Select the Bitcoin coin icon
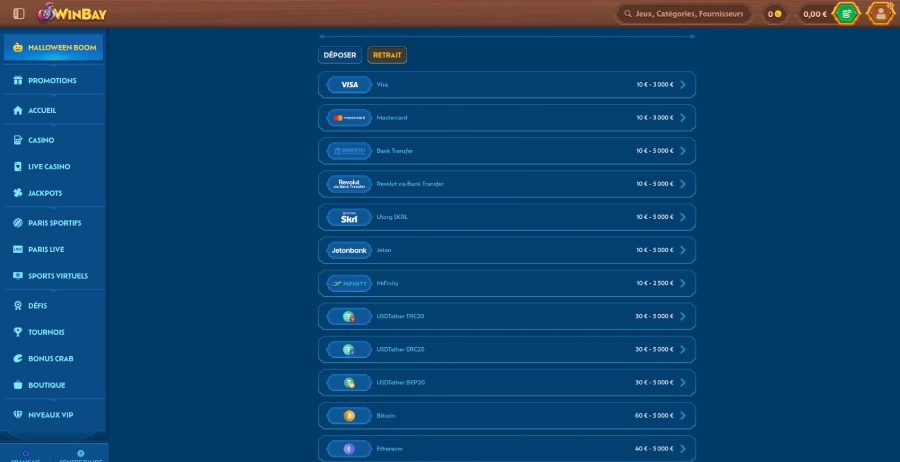The image size is (900, 462). (349, 415)
